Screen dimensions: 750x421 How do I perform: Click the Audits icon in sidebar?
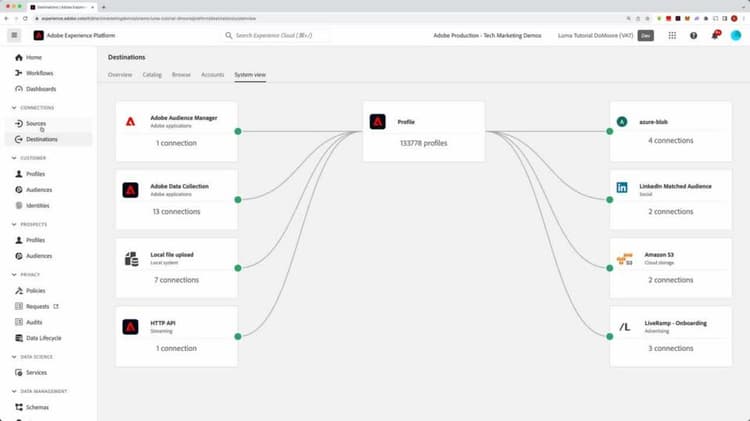19,322
